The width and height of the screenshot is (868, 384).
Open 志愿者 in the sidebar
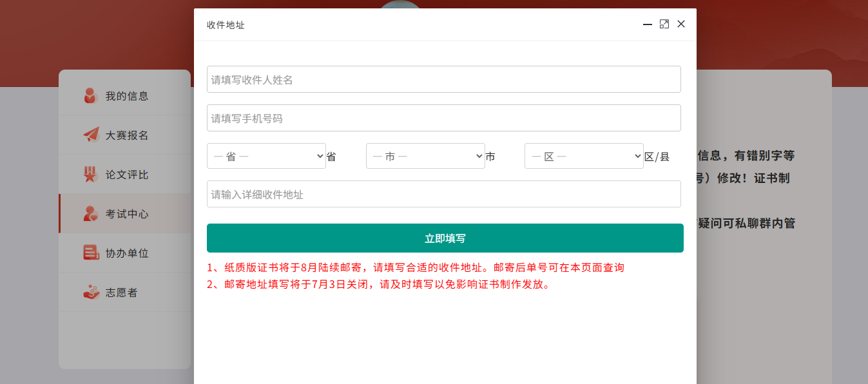(x=124, y=293)
